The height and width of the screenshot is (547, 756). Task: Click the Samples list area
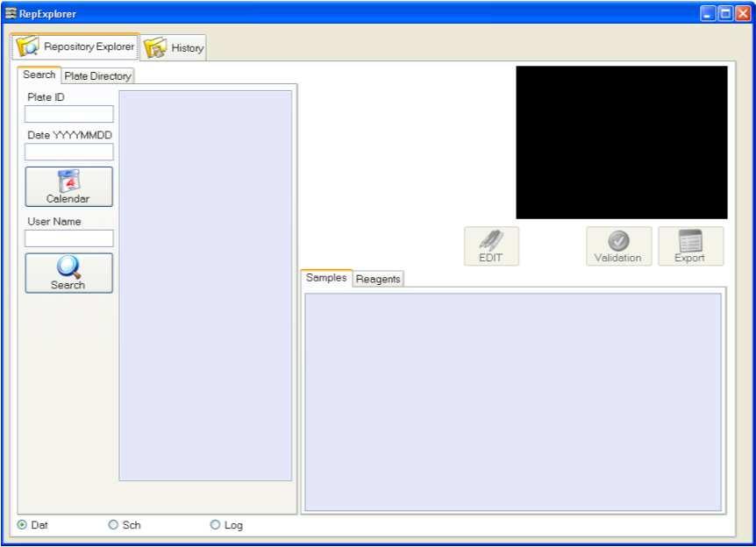[x=513, y=402]
